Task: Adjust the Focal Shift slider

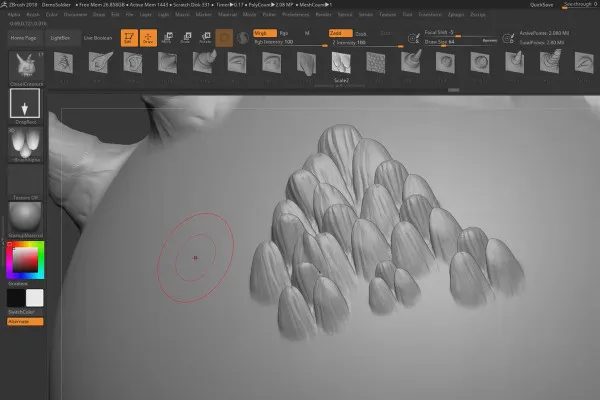Action: [461, 33]
